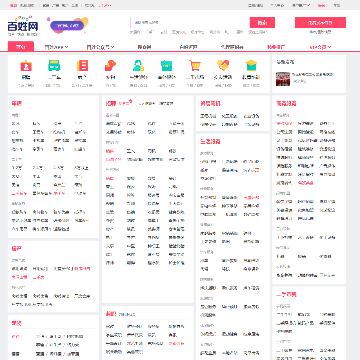Open the red price tag category icon

[110, 66]
